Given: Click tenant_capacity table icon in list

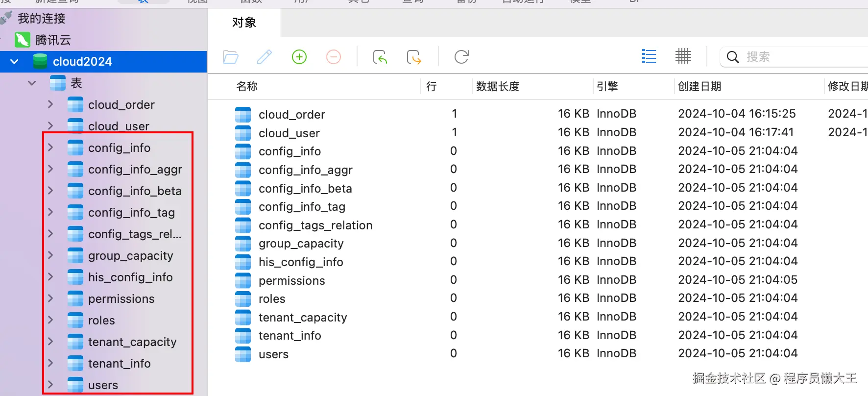Looking at the screenshot, I should point(243,318).
